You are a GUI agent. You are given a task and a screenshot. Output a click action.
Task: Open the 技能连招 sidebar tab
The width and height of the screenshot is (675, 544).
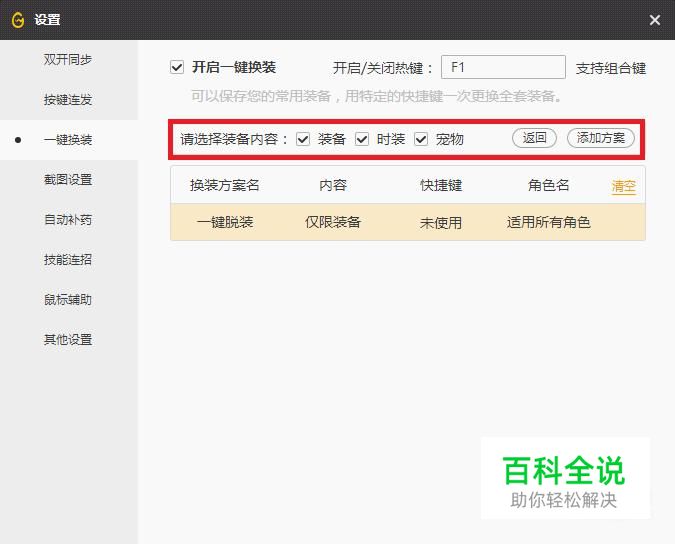[x=68, y=260]
